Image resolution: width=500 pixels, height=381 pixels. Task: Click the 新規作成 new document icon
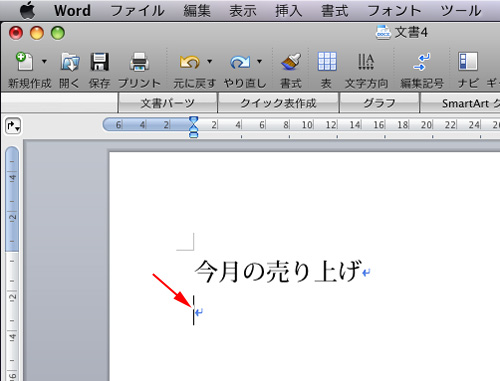click(24, 62)
